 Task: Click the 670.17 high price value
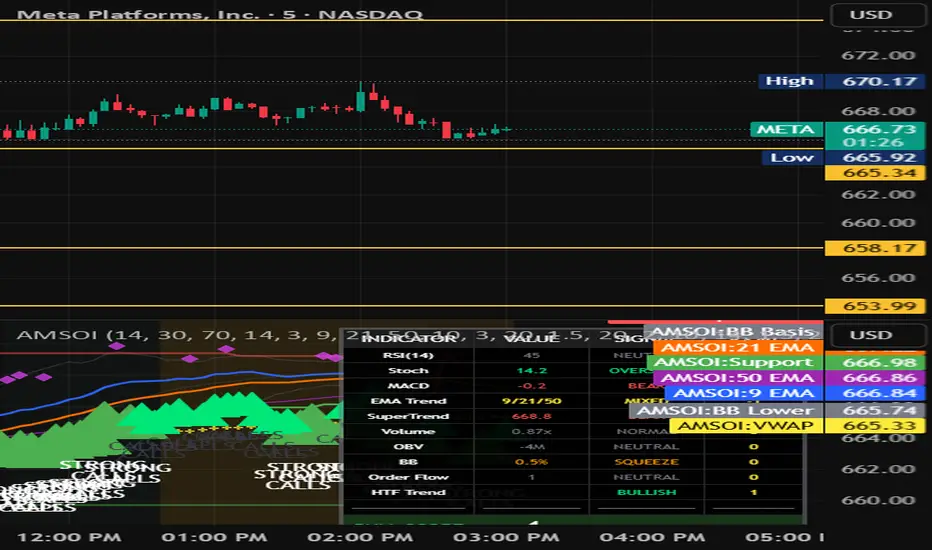[875, 81]
